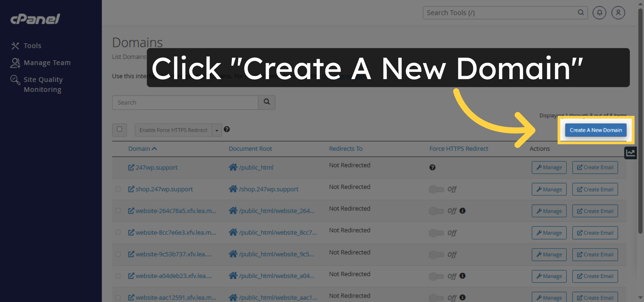Click the Site Quality Monitoring magnifier icon
Screen dimensions: 644x302
[x=15, y=79]
